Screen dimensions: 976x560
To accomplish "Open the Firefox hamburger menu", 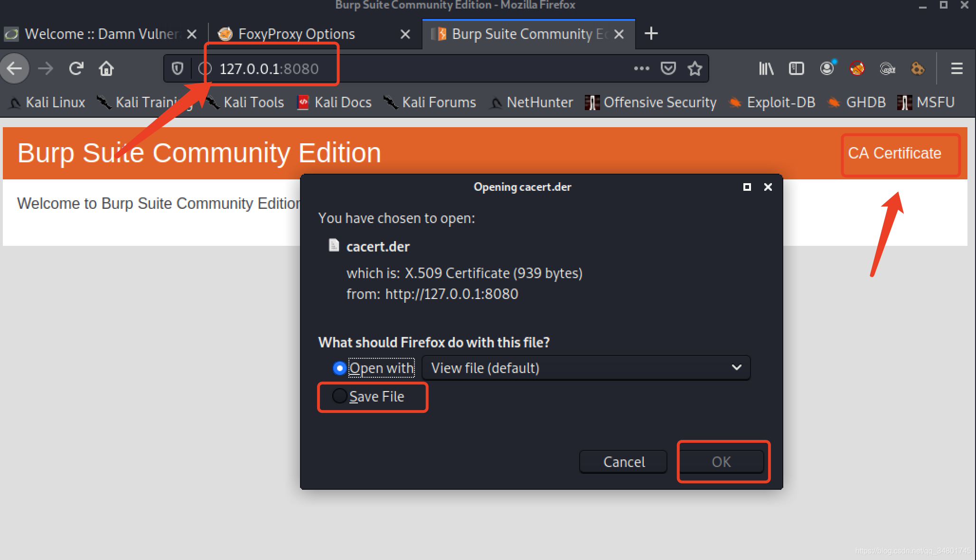I will pyautogui.click(x=957, y=69).
